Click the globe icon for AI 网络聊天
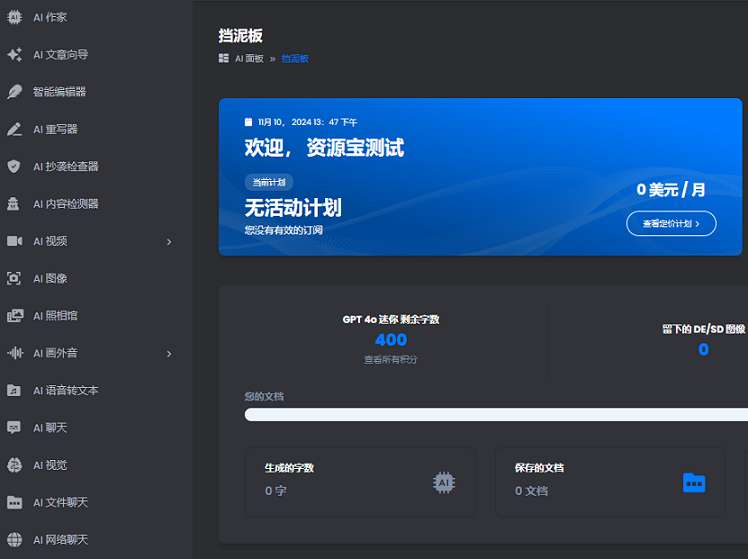The height and width of the screenshot is (559, 748). [14, 539]
